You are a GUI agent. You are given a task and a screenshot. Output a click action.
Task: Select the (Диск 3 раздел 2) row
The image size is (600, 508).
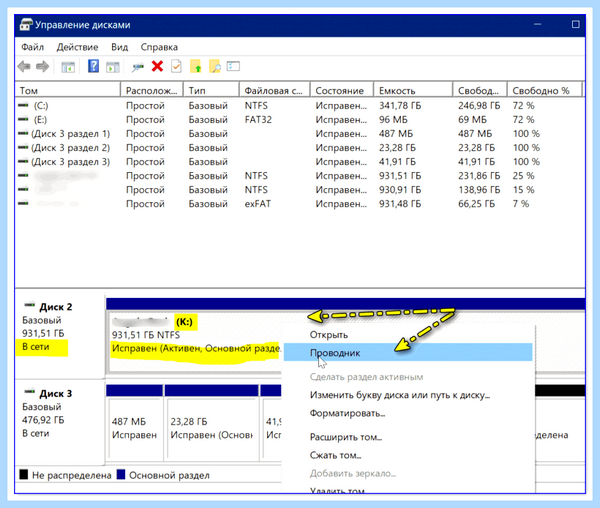[300, 148]
